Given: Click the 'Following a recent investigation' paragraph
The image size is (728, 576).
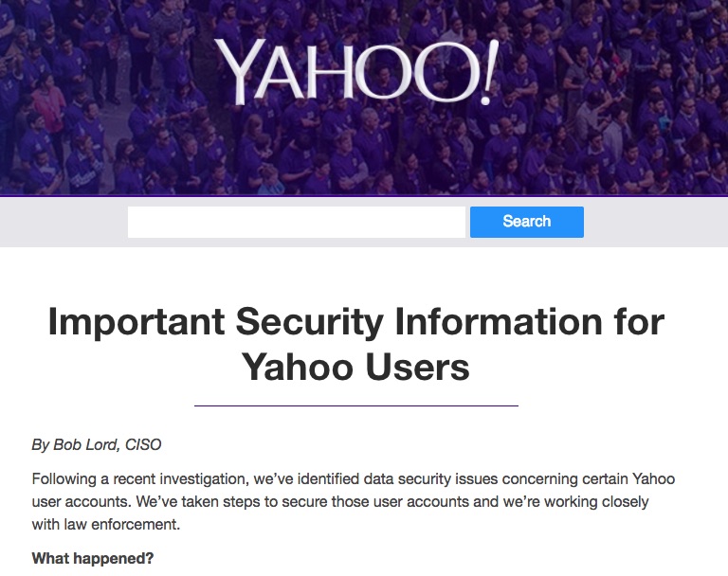Looking at the screenshot, I should [353, 501].
